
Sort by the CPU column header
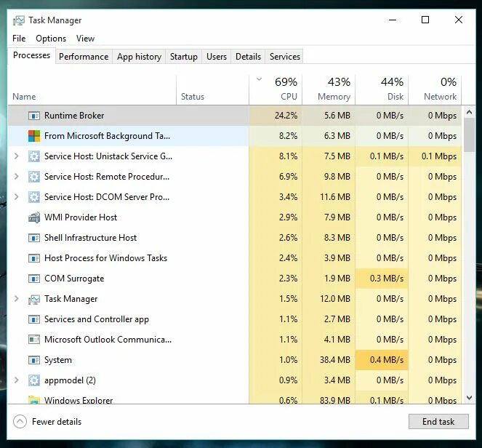click(x=276, y=89)
